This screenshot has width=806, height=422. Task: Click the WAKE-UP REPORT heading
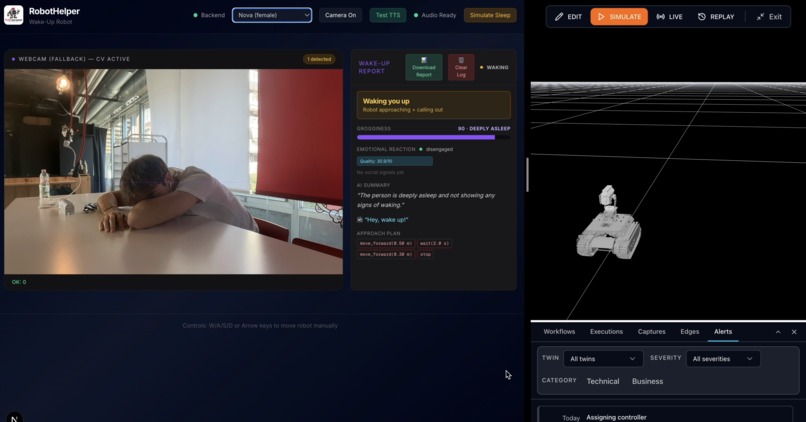click(x=374, y=67)
